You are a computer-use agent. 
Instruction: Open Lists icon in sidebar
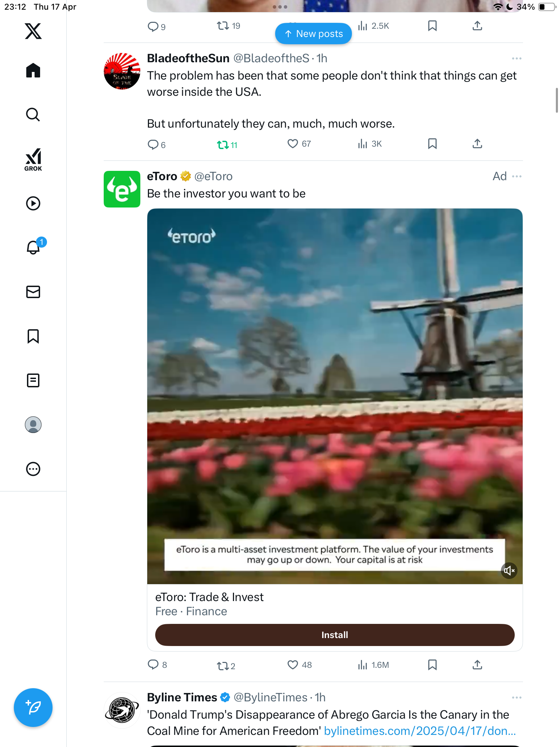click(33, 380)
